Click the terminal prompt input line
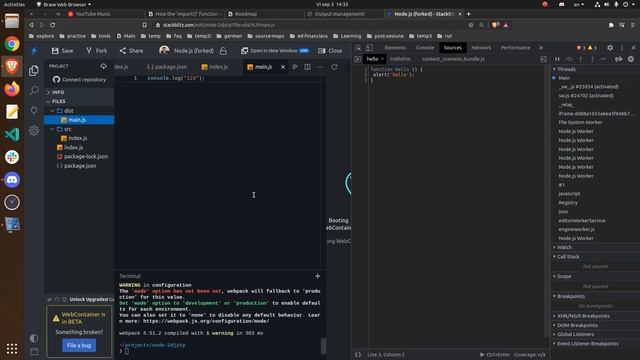The height and width of the screenshot is (360, 640). (x=220, y=351)
